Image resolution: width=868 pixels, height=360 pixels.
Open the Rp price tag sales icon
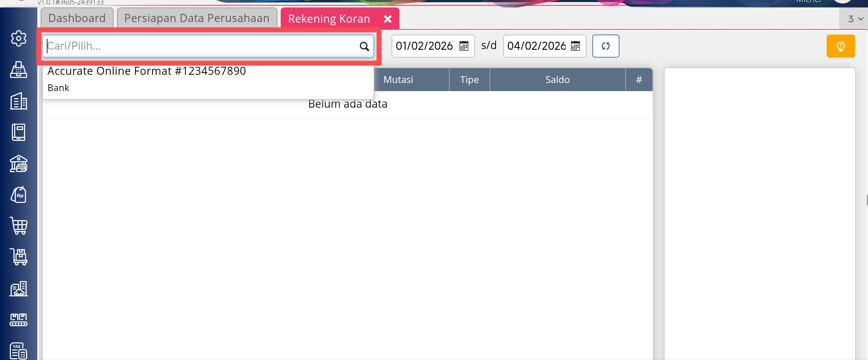(x=18, y=195)
